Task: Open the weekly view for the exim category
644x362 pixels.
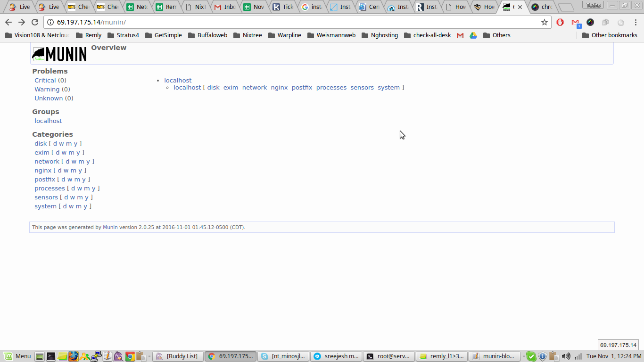Action: tap(64, 153)
